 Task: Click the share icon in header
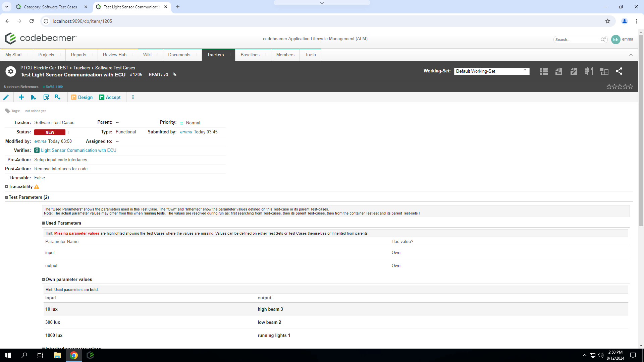coord(619,71)
